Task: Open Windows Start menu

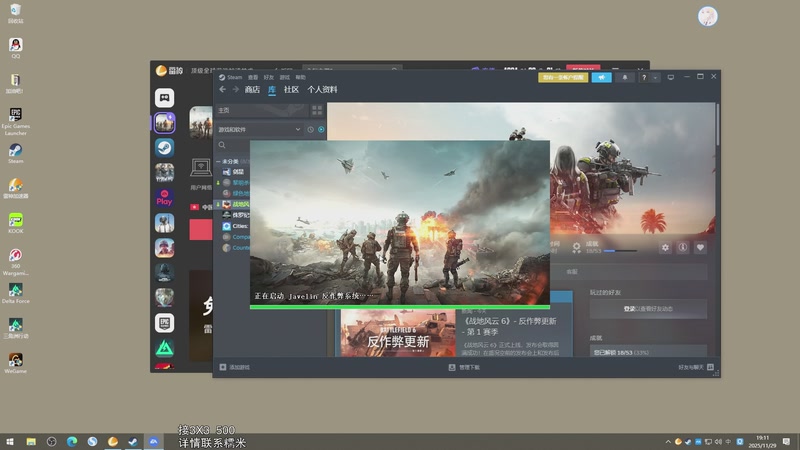Action: [10, 441]
